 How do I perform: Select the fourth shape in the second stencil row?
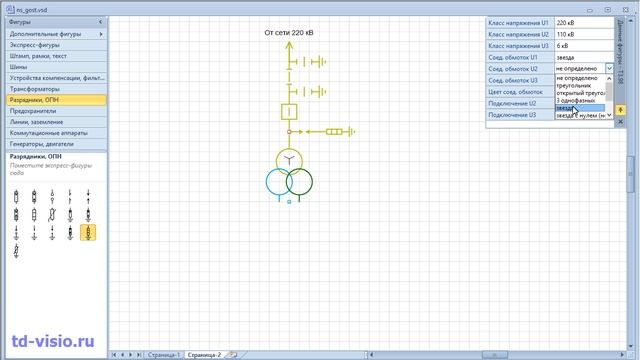click(x=70, y=214)
